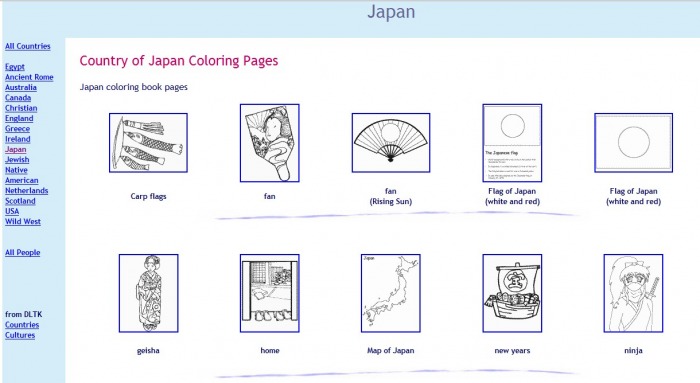Click the Japan link in sidebar
Screen dimensions: 700x383
click(16, 150)
